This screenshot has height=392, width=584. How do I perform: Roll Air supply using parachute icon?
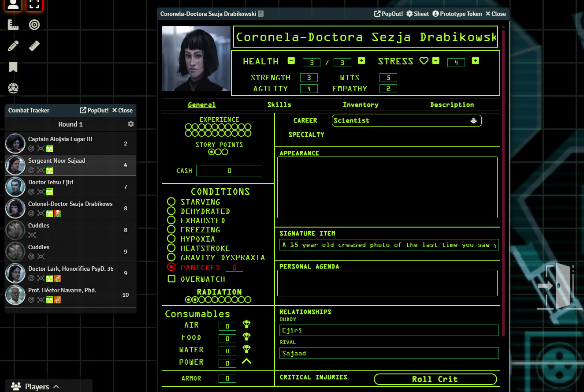click(247, 325)
